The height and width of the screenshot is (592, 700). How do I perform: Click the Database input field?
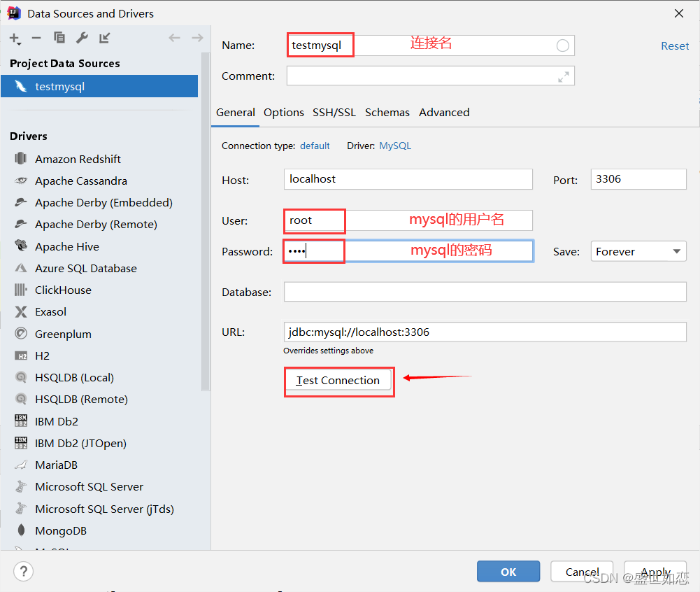tap(485, 292)
